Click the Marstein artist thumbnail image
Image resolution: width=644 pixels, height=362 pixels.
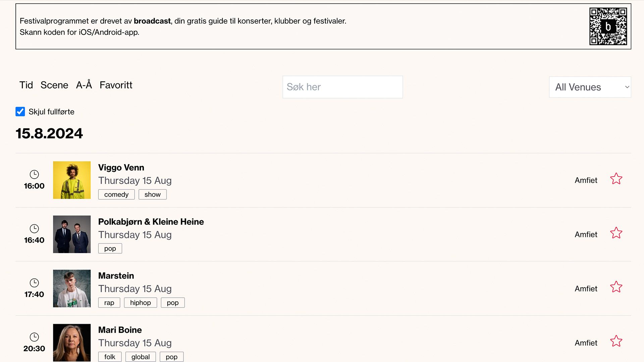[x=72, y=288]
